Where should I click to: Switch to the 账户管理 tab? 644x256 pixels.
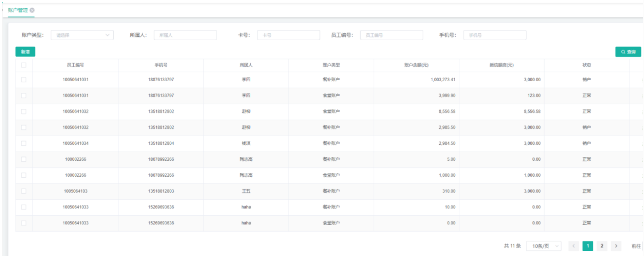pyautogui.click(x=18, y=10)
